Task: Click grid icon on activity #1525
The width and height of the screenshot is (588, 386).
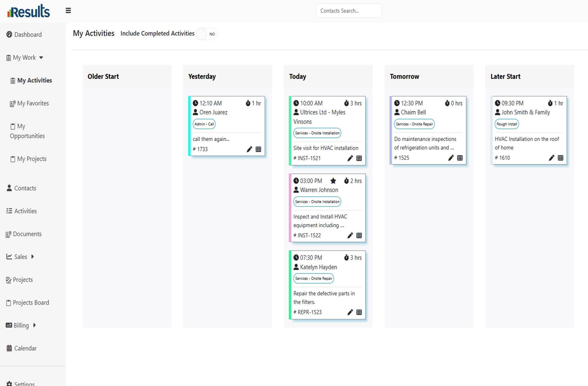Action: (x=460, y=158)
